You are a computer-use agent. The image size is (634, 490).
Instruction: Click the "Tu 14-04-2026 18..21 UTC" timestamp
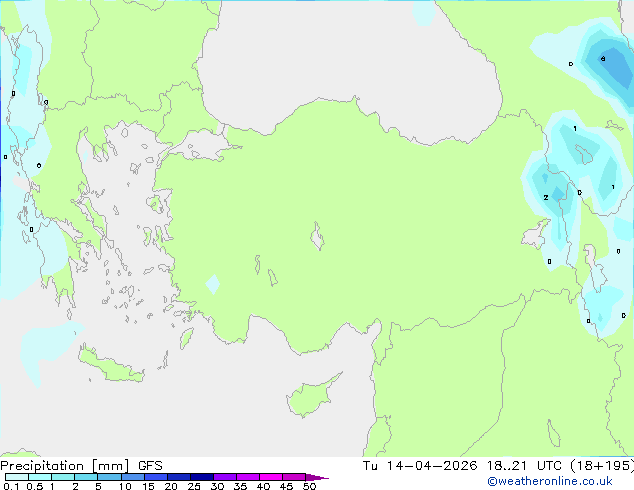point(462,466)
